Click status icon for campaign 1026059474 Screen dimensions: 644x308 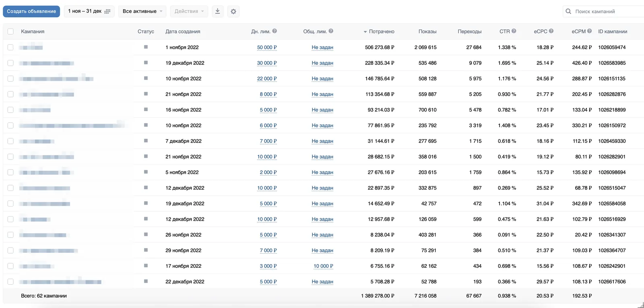click(x=146, y=47)
